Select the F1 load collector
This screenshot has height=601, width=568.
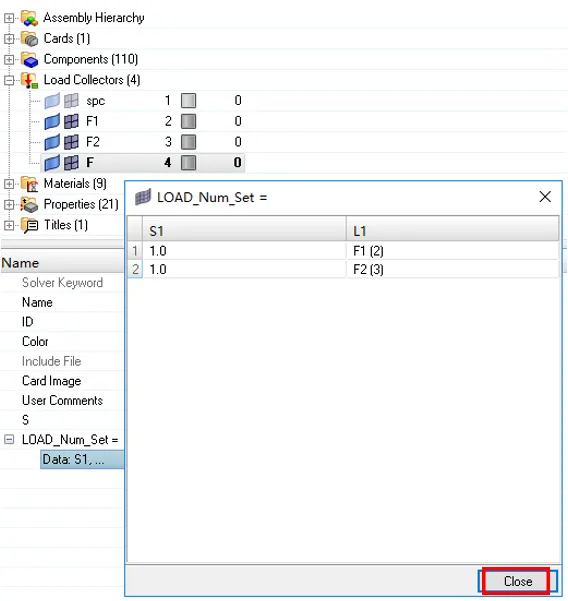(x=92, y=122)
